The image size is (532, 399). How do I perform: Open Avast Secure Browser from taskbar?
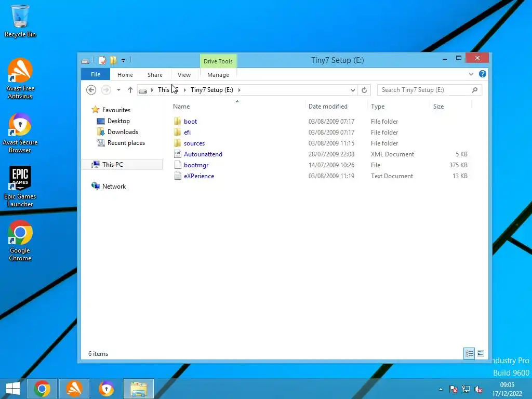(x=106, y=389)
